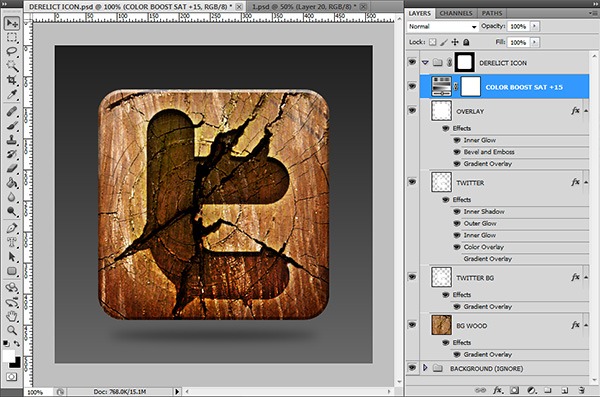Hide the COLOR BOOST SAT +15 layer
This screenshot has height=397, width=600.
(412, 86)
